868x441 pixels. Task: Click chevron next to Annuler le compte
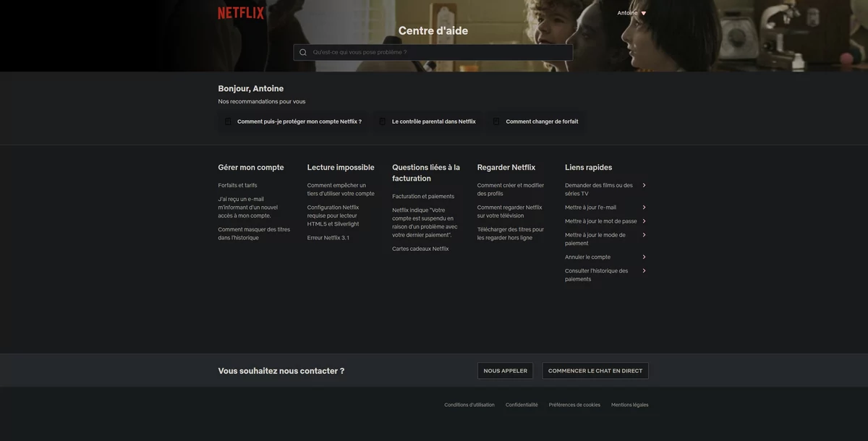coord(644,257)
